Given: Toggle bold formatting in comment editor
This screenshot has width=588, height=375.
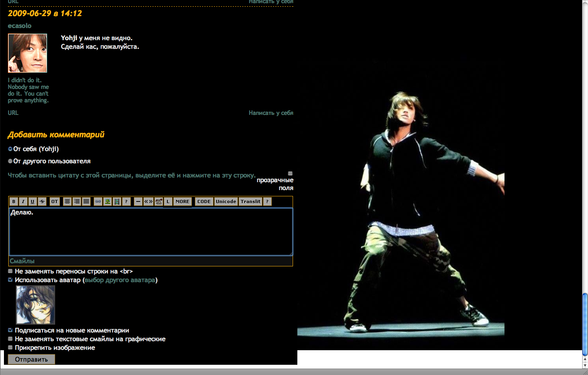Looking at the screenshot, I should pyautogui.click(x=14, y=201).
